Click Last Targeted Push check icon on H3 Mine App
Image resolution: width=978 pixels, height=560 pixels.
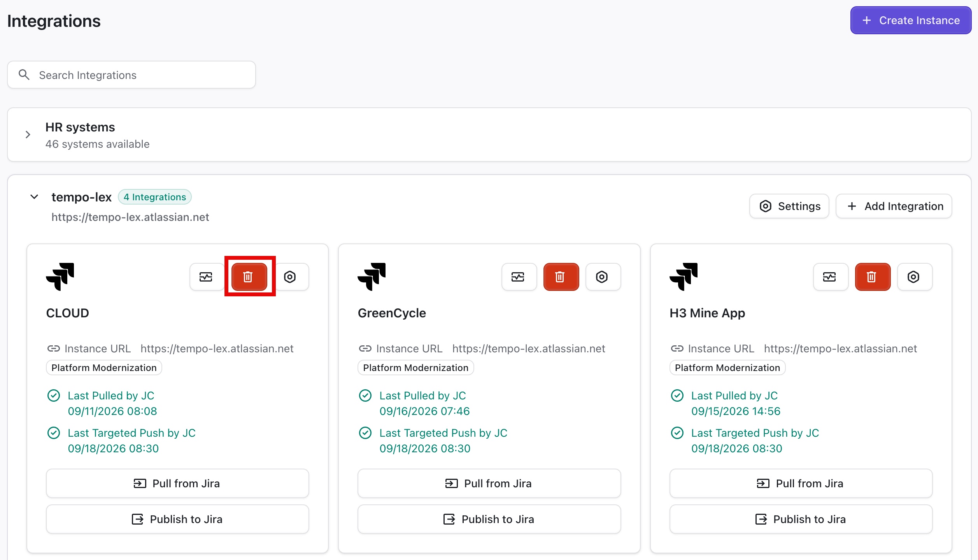pos(677,433)
